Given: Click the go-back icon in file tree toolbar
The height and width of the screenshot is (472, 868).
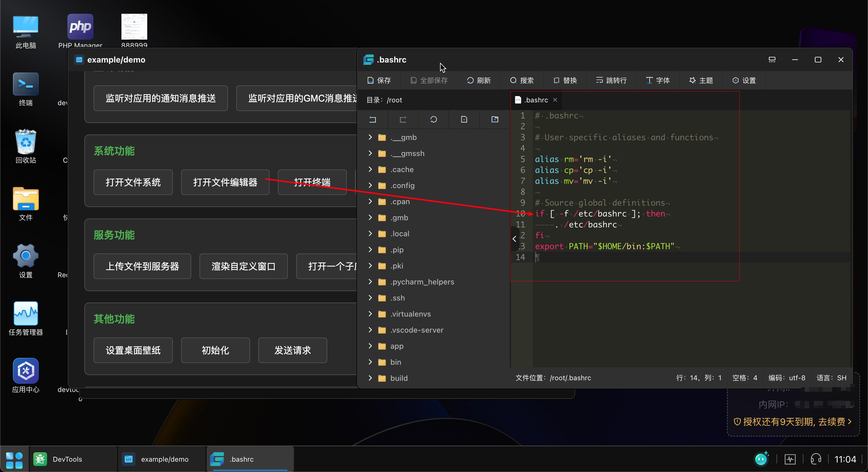Looking at the screenshot, I should coord(372,119).
